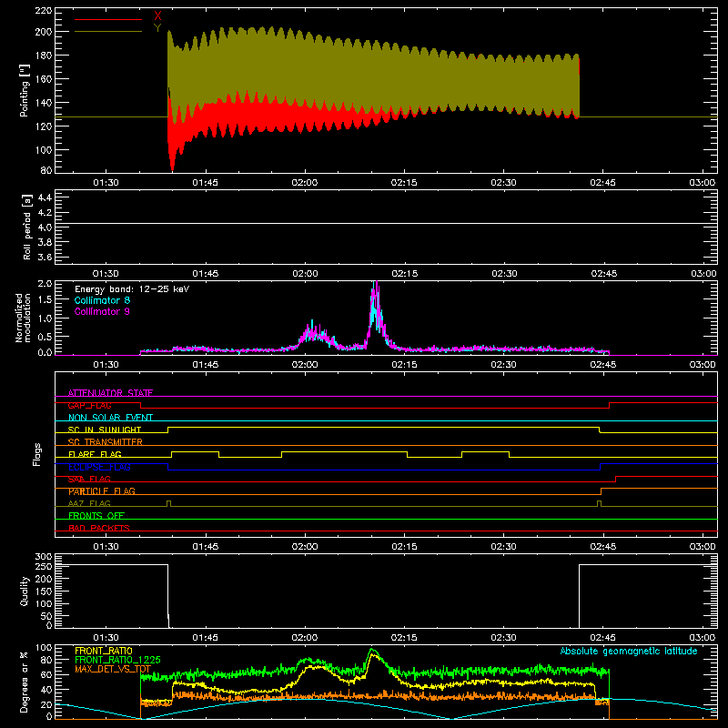The width and height of the screenshot is (728, 728).
Task: Click the Normalized modulation axis title
Action: 24,318
